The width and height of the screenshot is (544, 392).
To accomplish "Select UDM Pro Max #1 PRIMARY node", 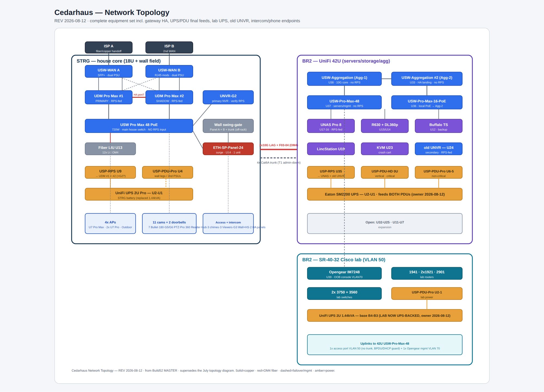I will click(x=109, y=97).
